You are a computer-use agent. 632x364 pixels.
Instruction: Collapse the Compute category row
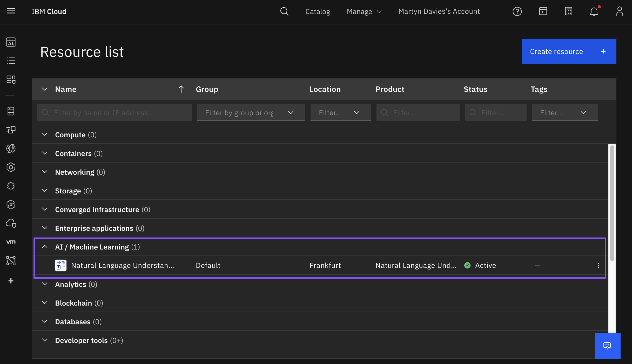(x=44, y=134)
